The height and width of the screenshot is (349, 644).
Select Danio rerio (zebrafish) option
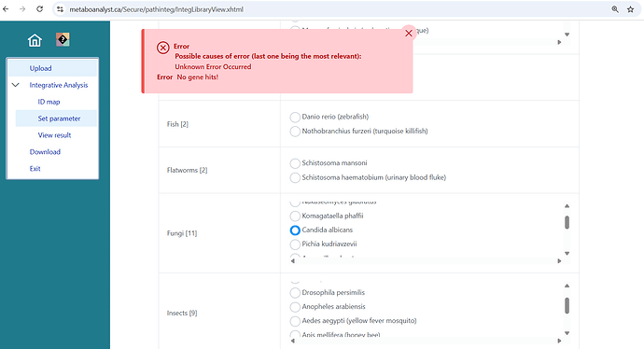[295, 117]
